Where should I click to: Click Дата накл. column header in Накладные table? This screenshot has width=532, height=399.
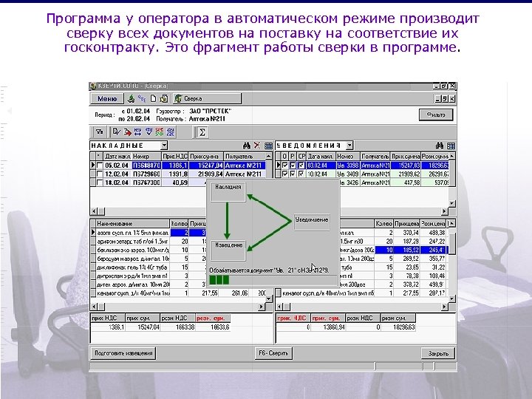pyautogui.click(x=117, y=157)
